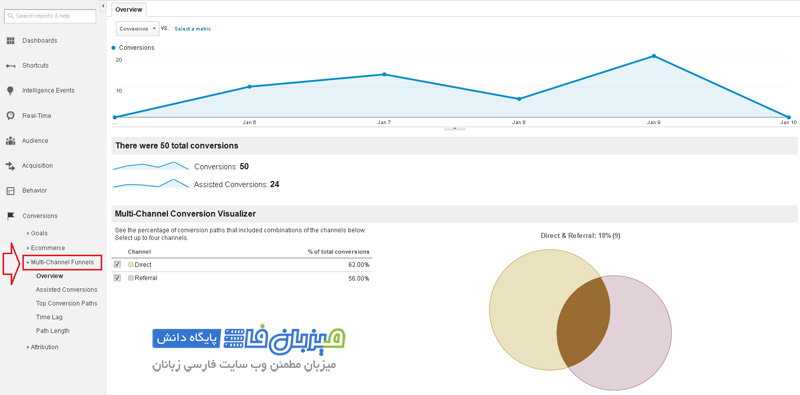
Task: Click the Conversions flag icon
Action: [10, 216]
